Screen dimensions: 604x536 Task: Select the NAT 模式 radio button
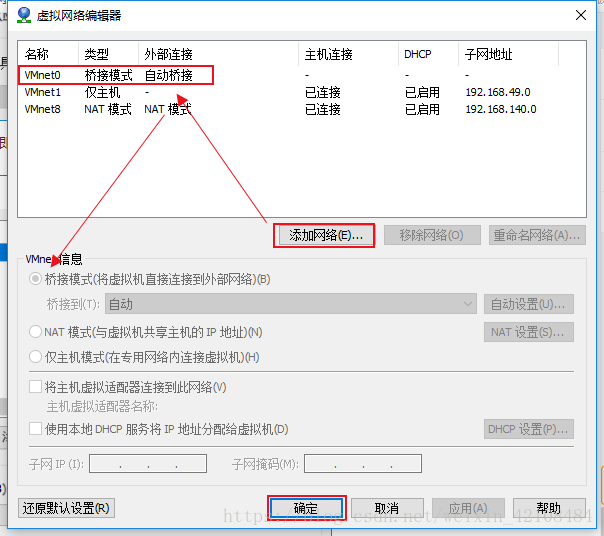click(x=35, y=332)
